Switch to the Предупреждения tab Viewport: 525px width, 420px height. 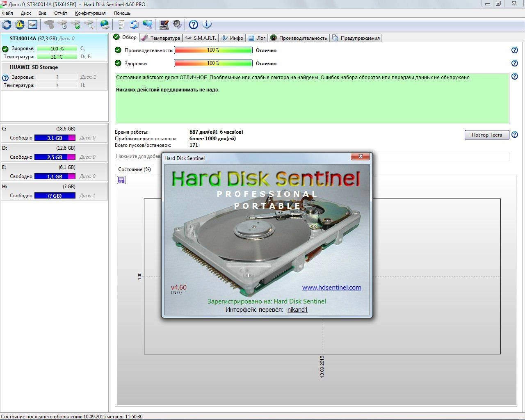point(356,38)
